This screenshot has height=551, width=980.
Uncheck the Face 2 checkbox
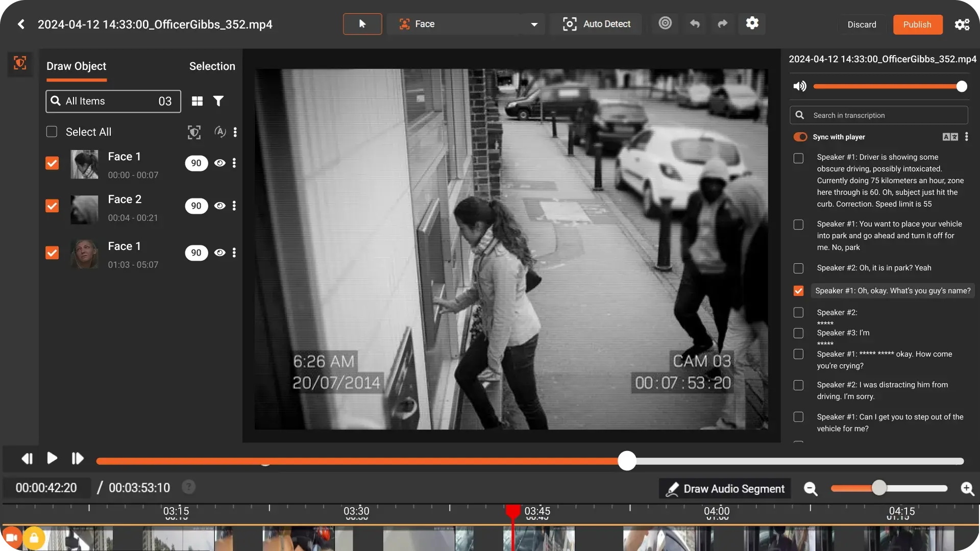(52, 206)
